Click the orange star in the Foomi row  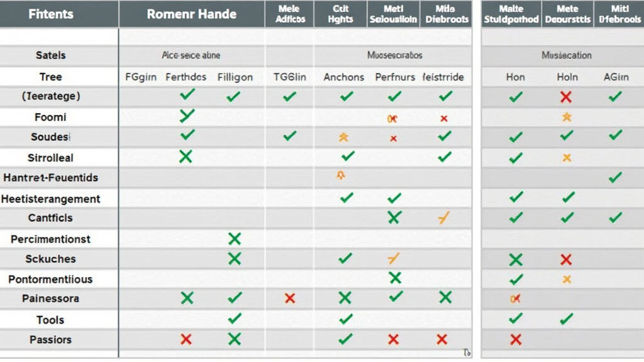point(566,117)
